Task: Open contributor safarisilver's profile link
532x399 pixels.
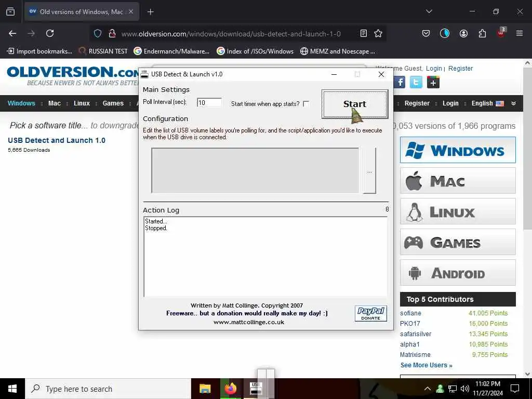Action: tap(416, 334)
